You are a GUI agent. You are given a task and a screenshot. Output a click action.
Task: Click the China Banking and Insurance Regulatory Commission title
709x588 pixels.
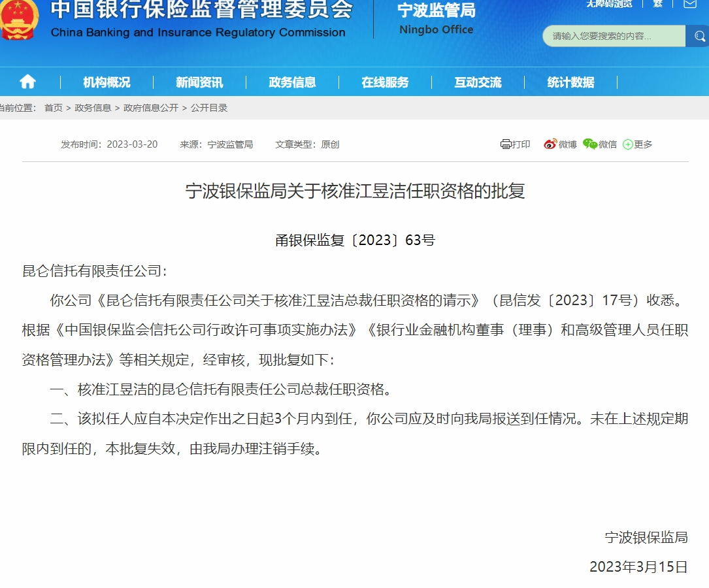click(x=198, y=33)
